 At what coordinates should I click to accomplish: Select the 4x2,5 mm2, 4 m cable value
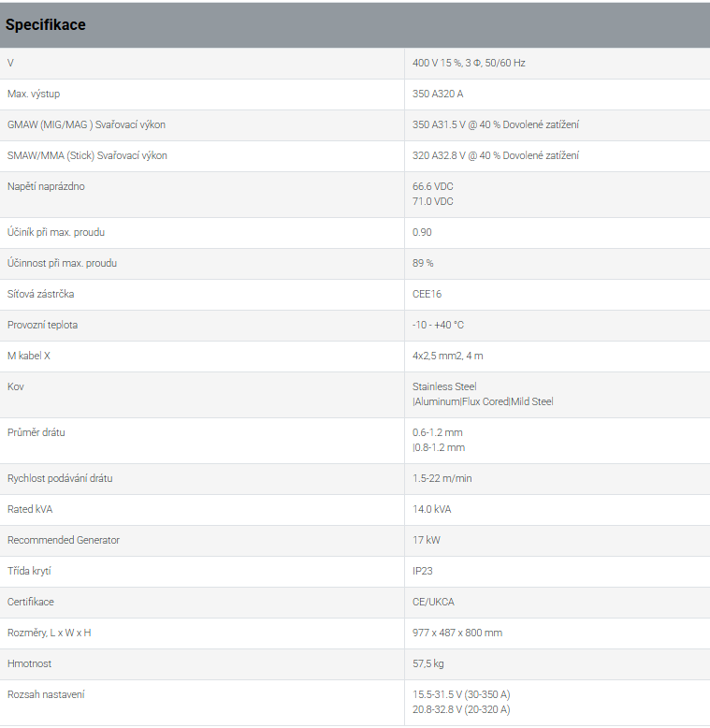448,357
